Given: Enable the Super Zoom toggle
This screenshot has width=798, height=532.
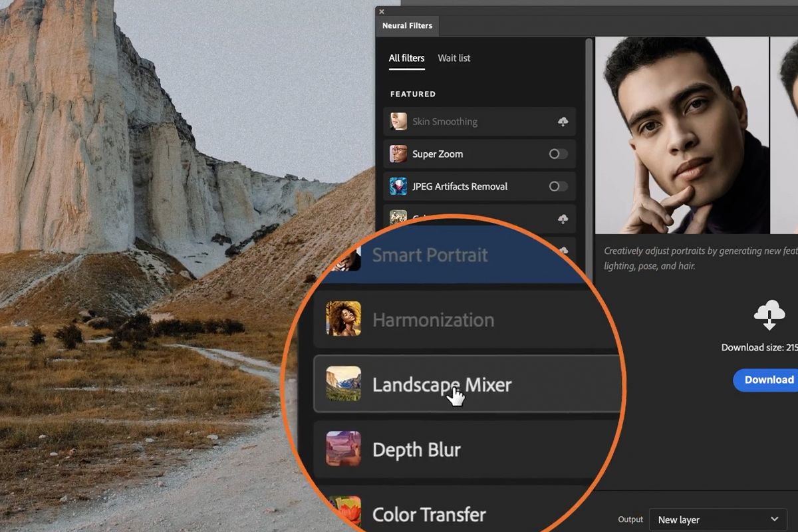Looking at the screenshot, I should click(558, 154).
